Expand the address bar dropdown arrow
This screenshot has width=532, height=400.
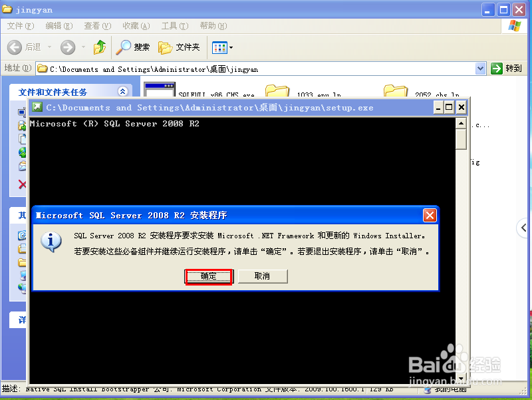click(x=480, y=69)
